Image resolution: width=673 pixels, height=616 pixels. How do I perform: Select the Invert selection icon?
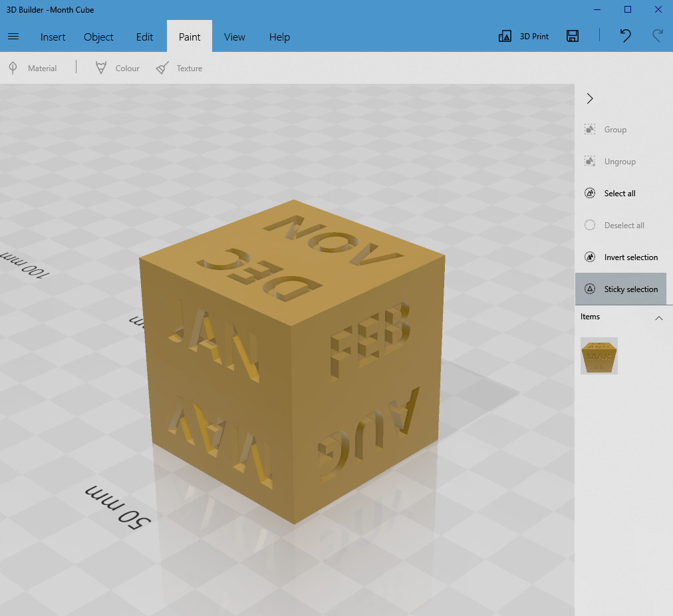click(589, 257)
